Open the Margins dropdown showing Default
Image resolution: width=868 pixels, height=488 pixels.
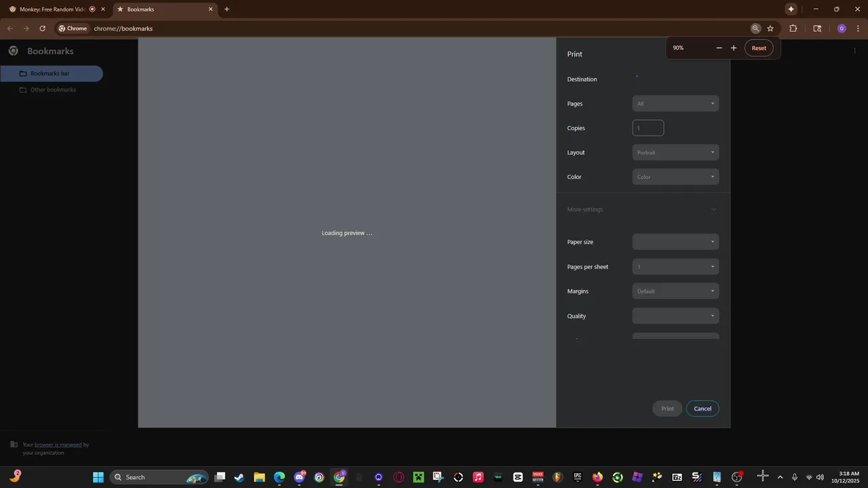pyautogui.click(x=675, y=291)
